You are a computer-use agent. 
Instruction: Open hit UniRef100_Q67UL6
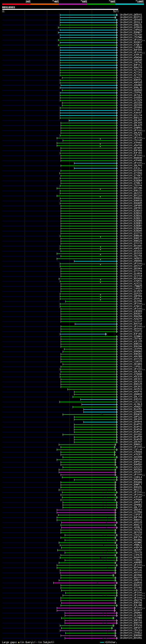[x=131, y=95]
